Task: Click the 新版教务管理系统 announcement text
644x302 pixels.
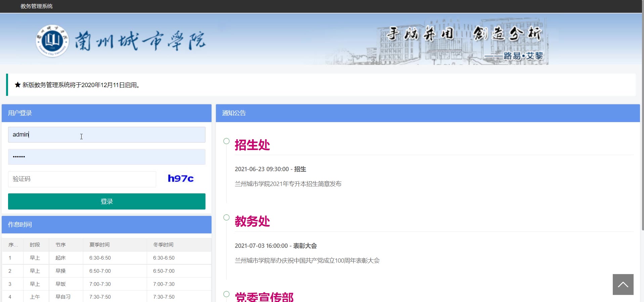Action: point(81,85)
